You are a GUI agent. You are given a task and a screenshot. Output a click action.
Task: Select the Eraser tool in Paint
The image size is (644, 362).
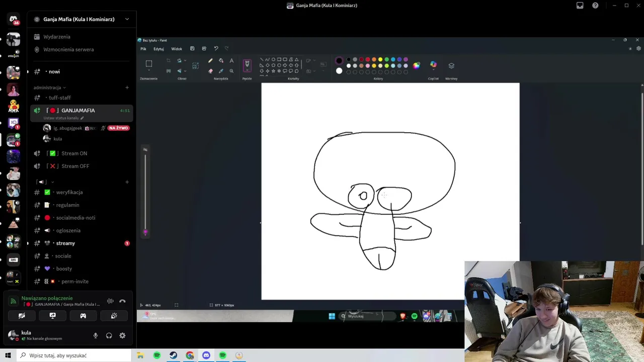pos(210,71)
